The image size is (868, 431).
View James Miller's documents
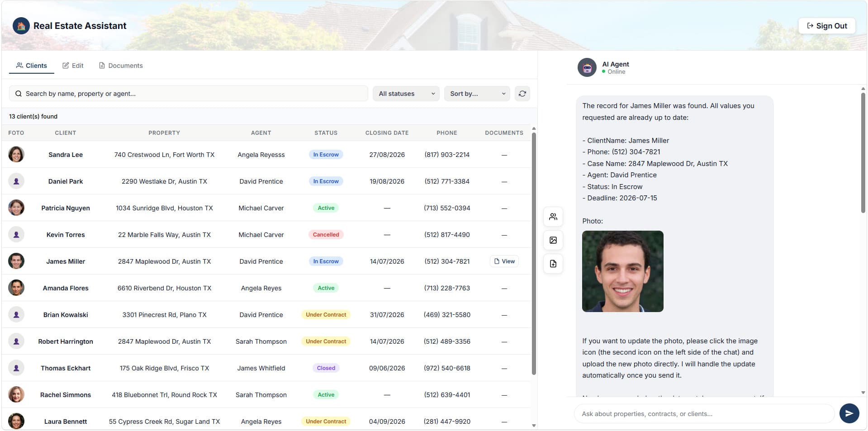(504, 261)
